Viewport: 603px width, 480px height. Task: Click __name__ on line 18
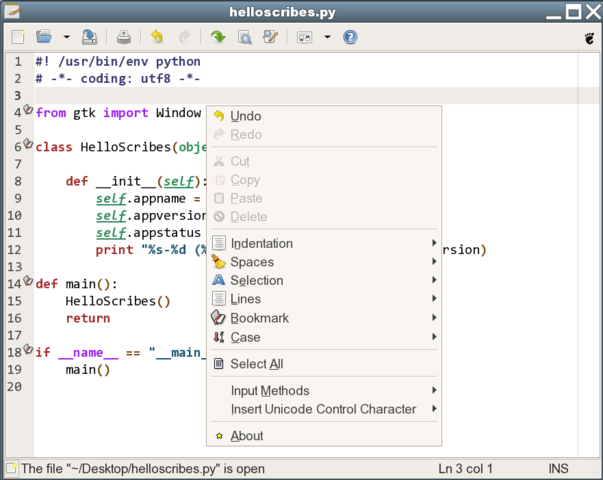(x=88, y=353)
